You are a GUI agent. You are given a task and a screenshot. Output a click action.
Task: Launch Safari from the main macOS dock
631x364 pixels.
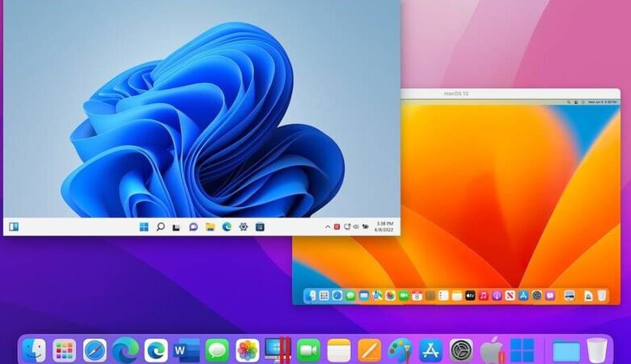click(95, 351)
